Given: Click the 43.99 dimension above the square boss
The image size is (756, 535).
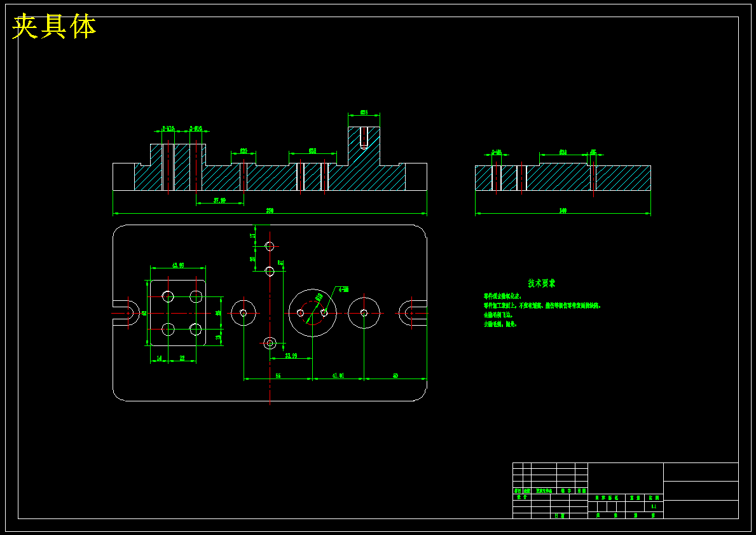Looking at the screenshot, I should click(x=178, y=265).
